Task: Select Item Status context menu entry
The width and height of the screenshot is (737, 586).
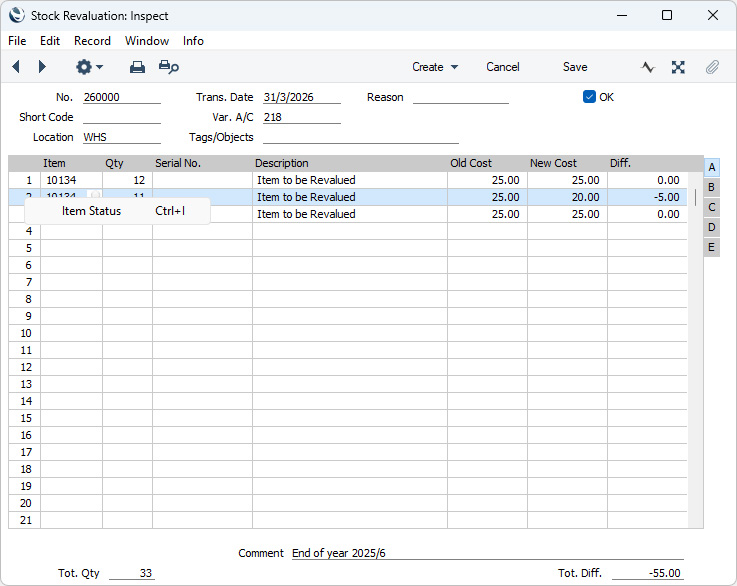Action: pos(117,211)
